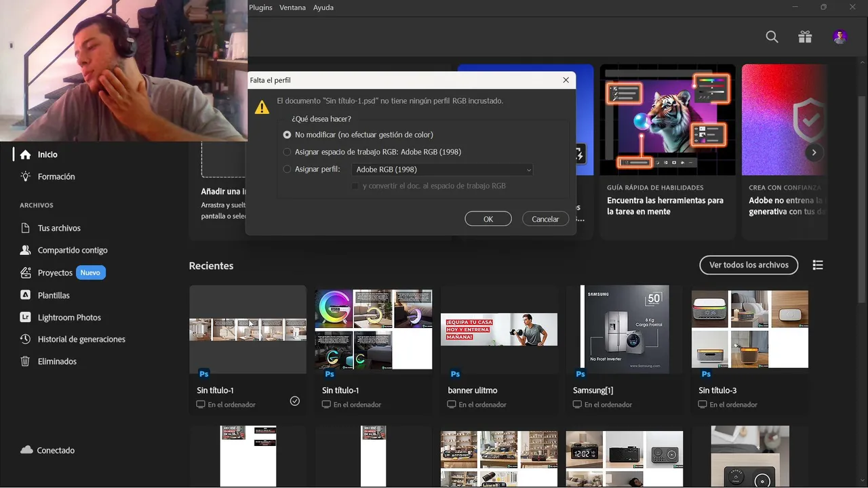This screenshot has height=488, width=868.
Task: Close the Falta el perfil dialog
Action: pos(566,80)
